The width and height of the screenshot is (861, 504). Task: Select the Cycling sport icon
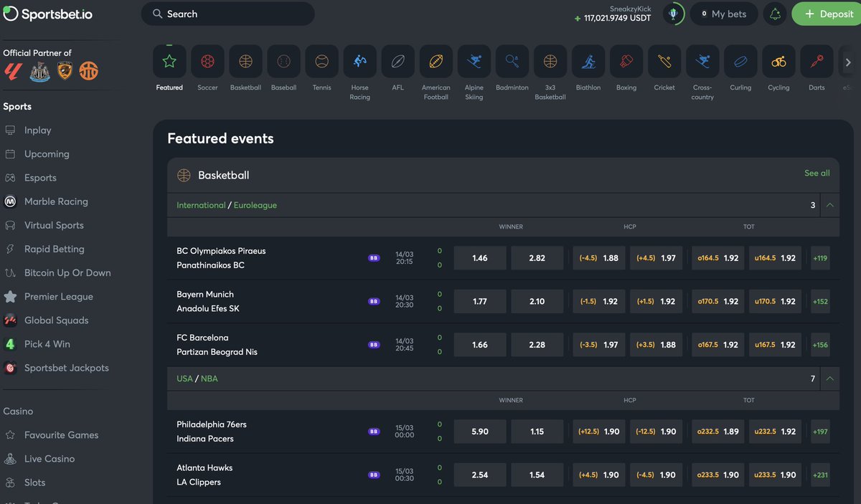tap(778, 62)
